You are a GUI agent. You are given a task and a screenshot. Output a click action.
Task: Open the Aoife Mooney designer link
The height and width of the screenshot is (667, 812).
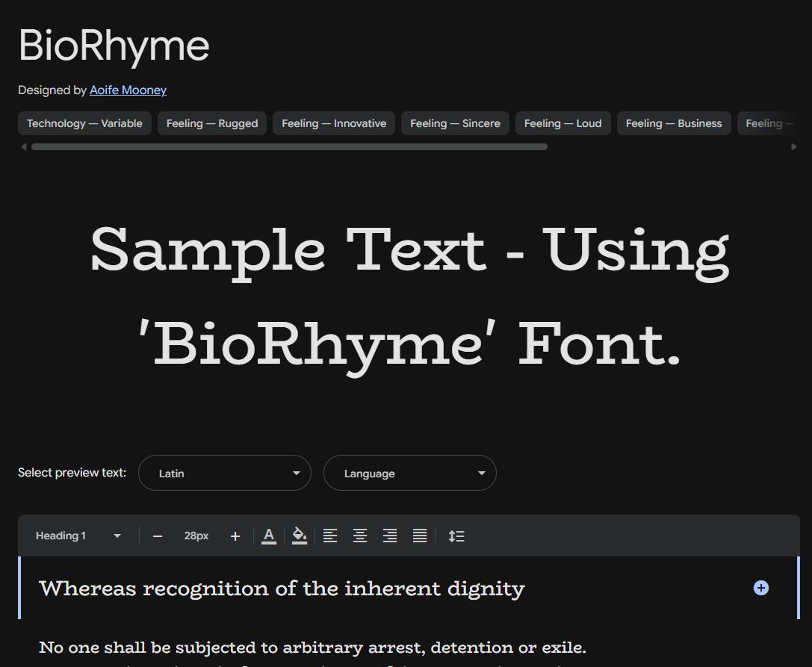click(128, 90)
